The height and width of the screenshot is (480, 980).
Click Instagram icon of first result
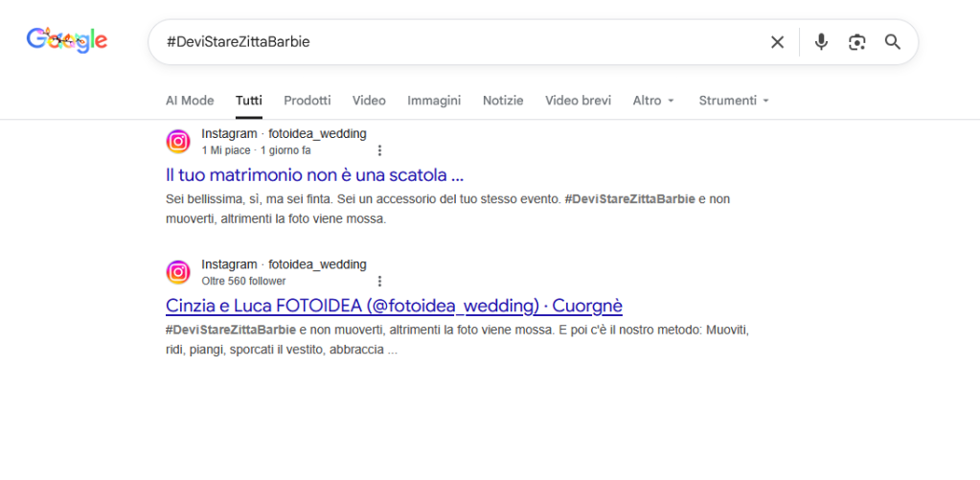178,142
